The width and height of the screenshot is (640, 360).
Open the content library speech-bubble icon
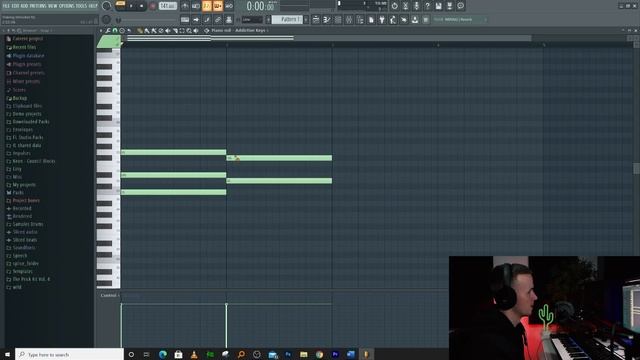461,6
